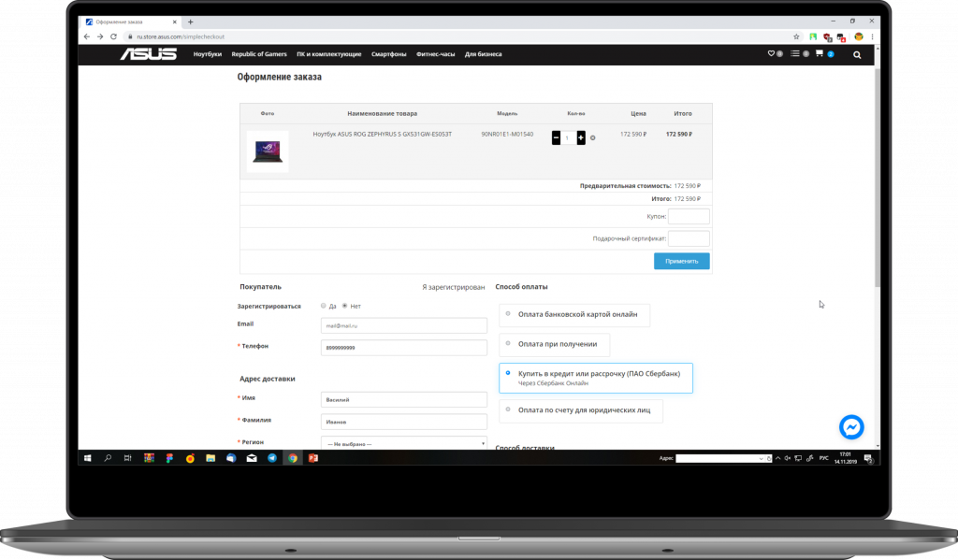Screen dimensions: 958x560
Task: Click the Я зарегистрирован link
Action: pos(453,287)
